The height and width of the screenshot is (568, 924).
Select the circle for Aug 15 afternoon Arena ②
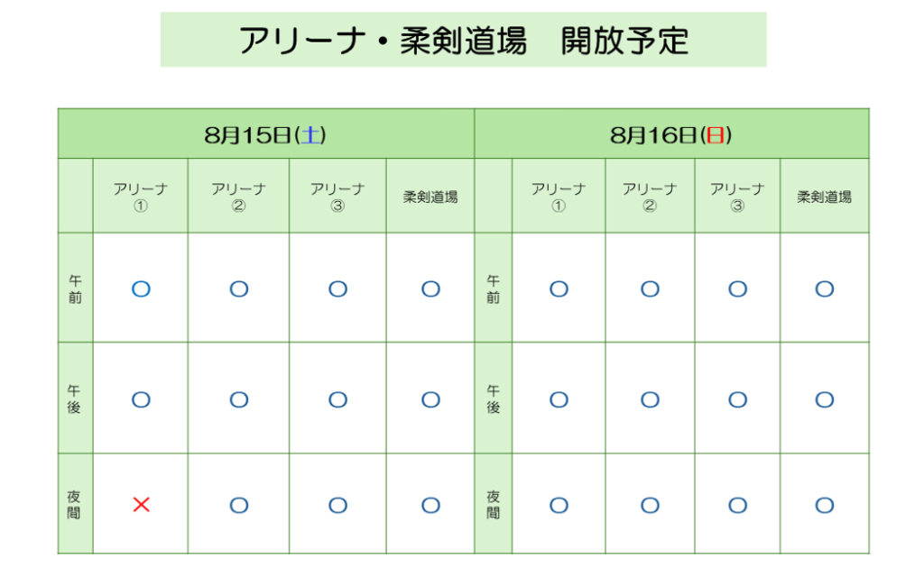(238, 399)
